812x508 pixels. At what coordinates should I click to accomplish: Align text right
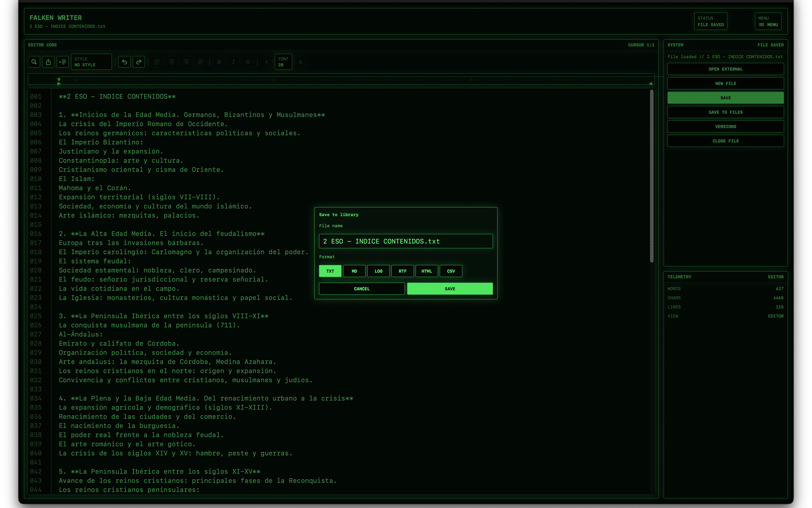[186, 62]
